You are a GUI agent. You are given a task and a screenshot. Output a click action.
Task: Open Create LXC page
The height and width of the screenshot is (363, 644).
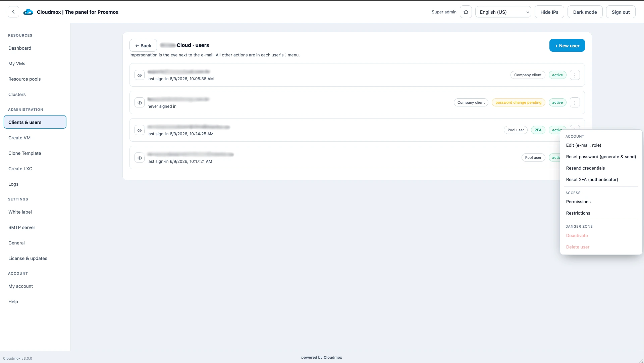pos(35,169)
